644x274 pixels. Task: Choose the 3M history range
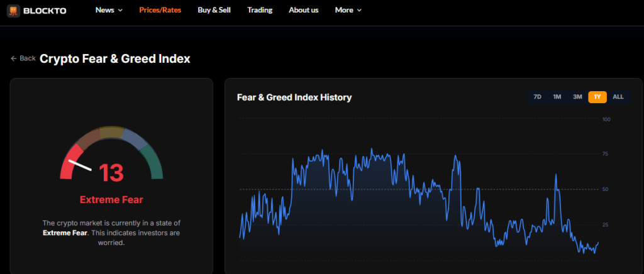[577, 97]
